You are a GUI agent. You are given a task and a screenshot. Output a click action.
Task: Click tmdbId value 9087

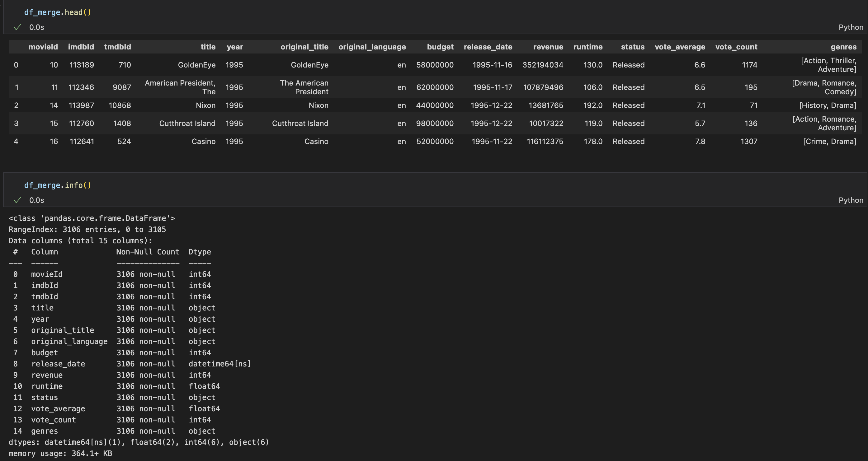(122, 87)
